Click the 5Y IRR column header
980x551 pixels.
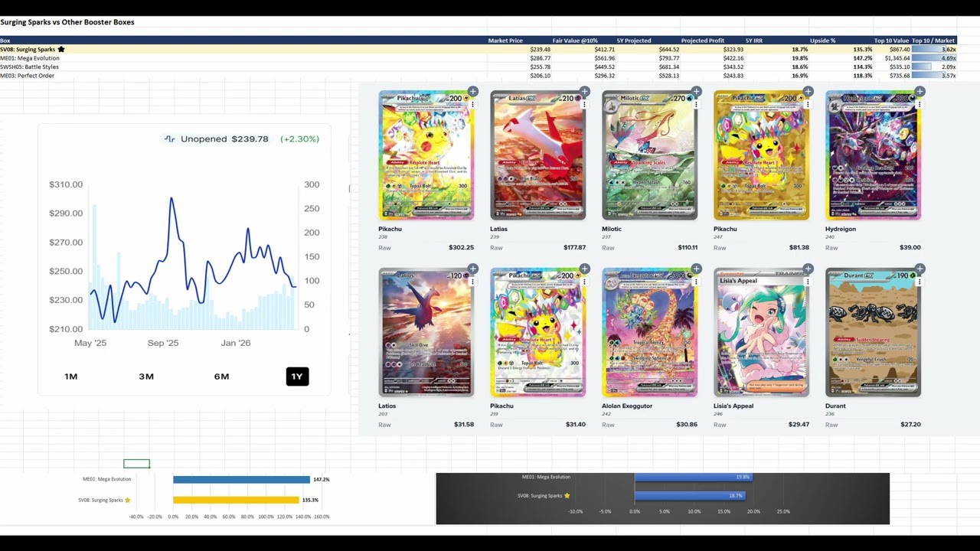click(x=756, y=41)
